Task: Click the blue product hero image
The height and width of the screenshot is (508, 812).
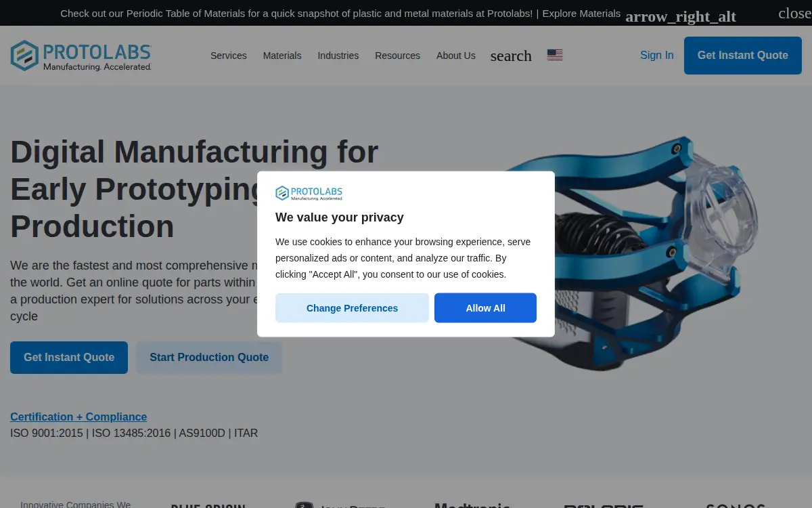Action: pos(629,254)
